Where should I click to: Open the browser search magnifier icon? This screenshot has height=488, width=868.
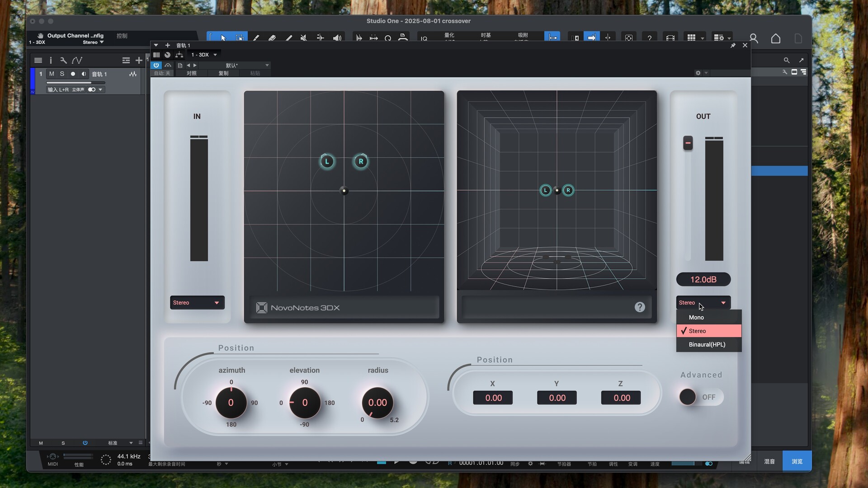point(787,60)
